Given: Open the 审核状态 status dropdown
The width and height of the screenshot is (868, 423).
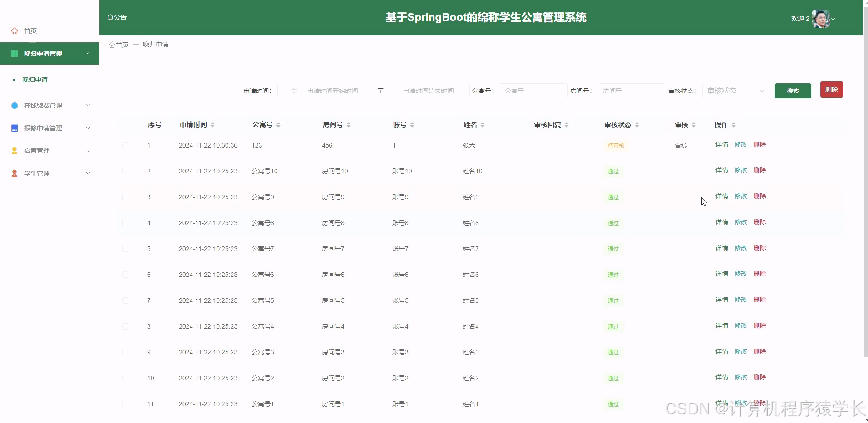Looking at the screenshot, I should 735,90.
